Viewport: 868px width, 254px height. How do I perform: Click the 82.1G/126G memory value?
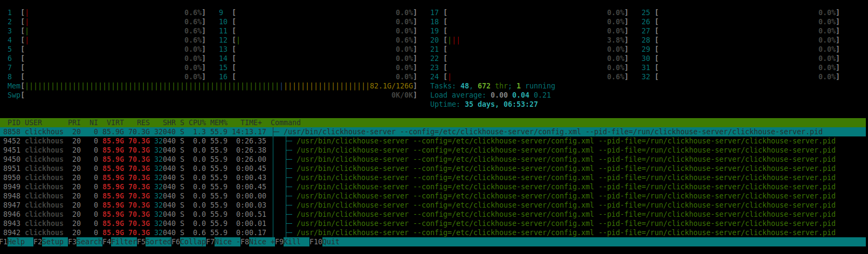point(391,86)
